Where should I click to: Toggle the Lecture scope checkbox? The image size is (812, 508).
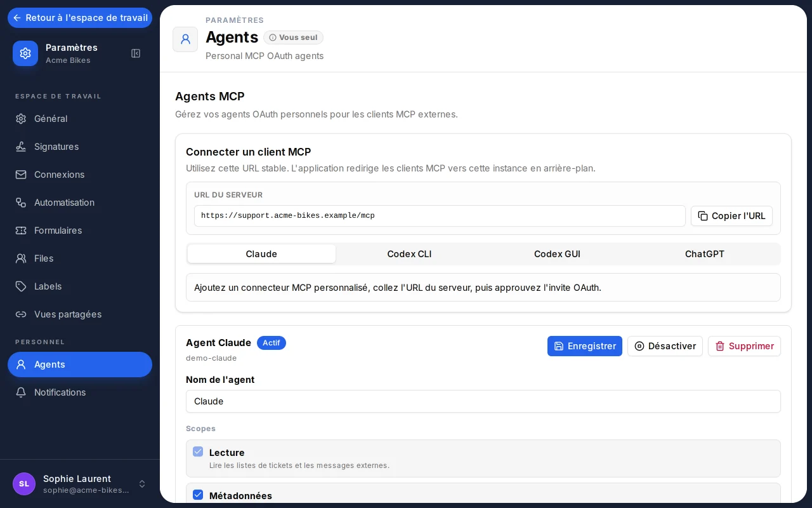(198, 451)
